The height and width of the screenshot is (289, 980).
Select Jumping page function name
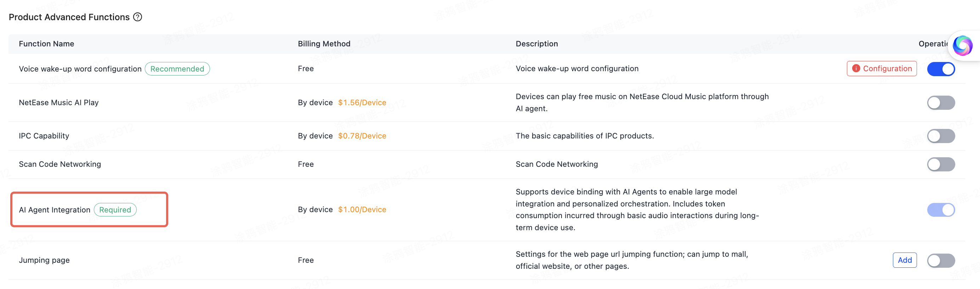tap(44, 260)
